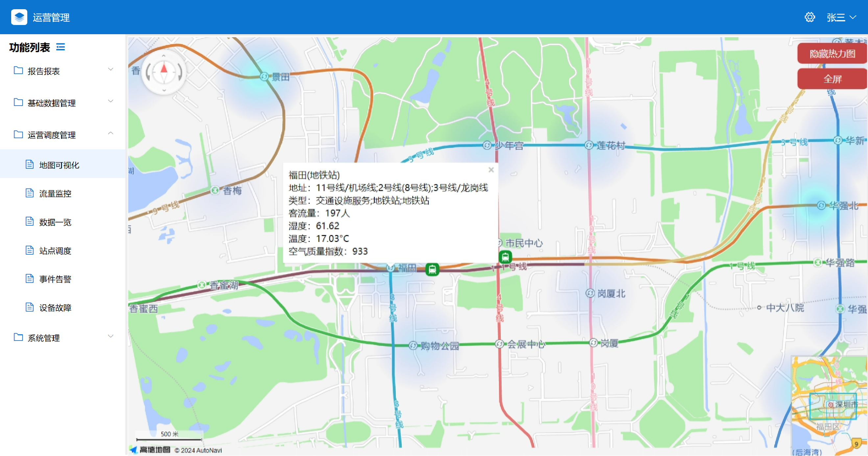
Task: Click the 站点调度 document icon
Action: point(30,250)
